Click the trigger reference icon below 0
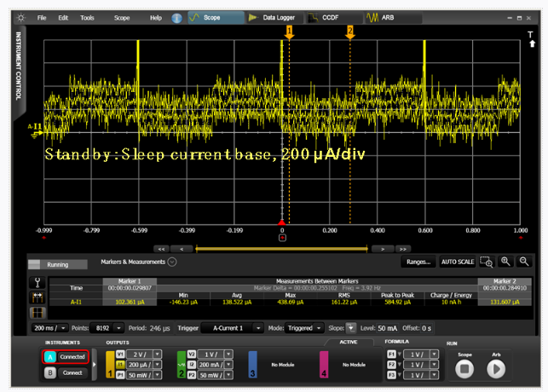 (282, 238)
